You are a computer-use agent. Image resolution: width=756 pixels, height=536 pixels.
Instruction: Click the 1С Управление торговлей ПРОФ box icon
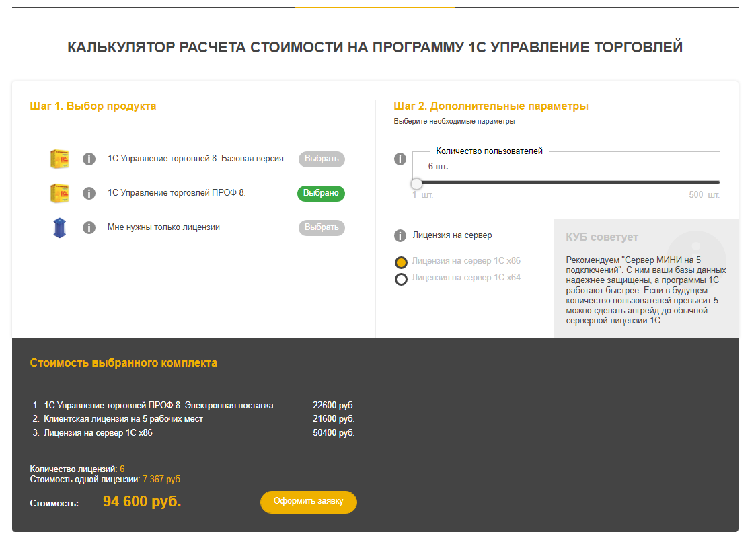click(60, 193)
